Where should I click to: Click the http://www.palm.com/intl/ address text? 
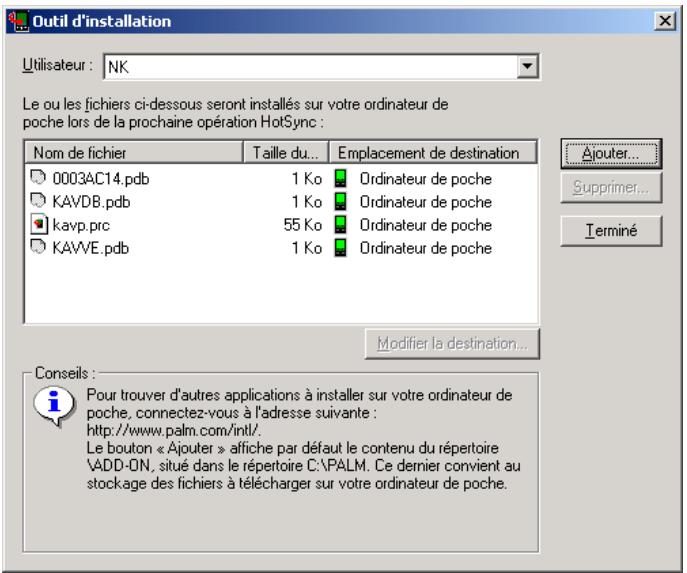174,430
